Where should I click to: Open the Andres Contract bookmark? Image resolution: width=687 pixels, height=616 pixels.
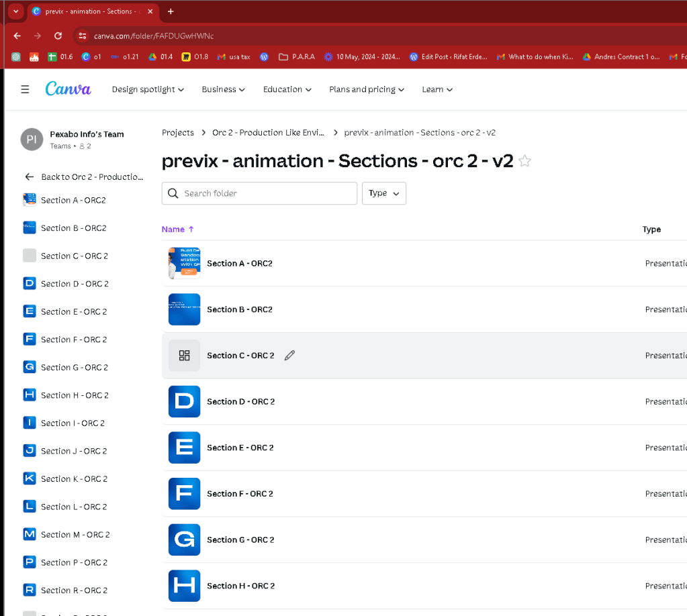pyautogui.click(x=621, y=57)
